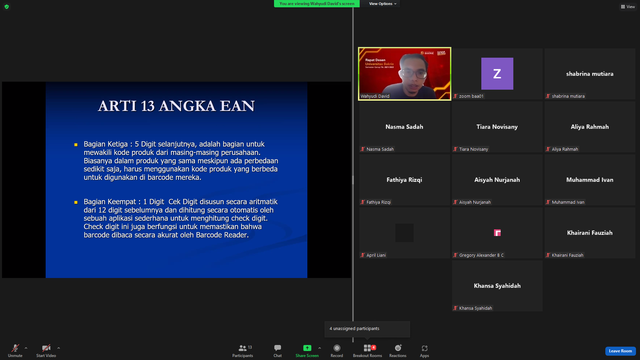Open the Chat panel
The image size is (640, 360).
278,350
